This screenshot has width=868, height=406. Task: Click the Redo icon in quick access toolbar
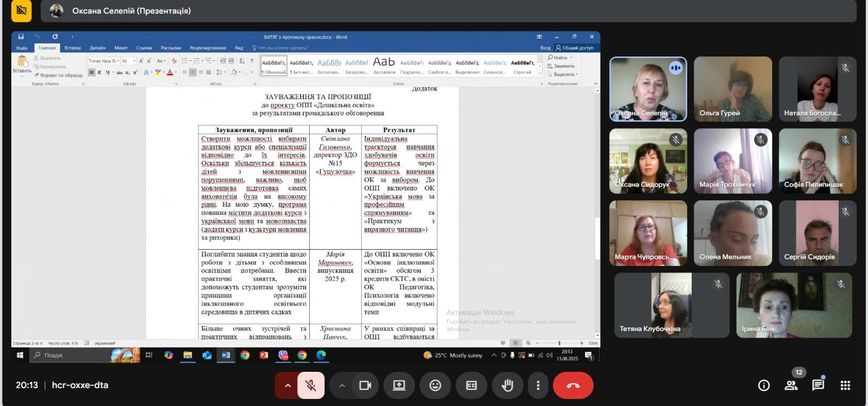[55, 37]
